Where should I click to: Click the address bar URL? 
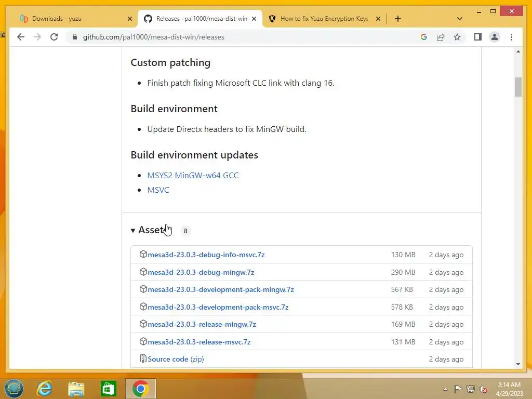(153, 37)
